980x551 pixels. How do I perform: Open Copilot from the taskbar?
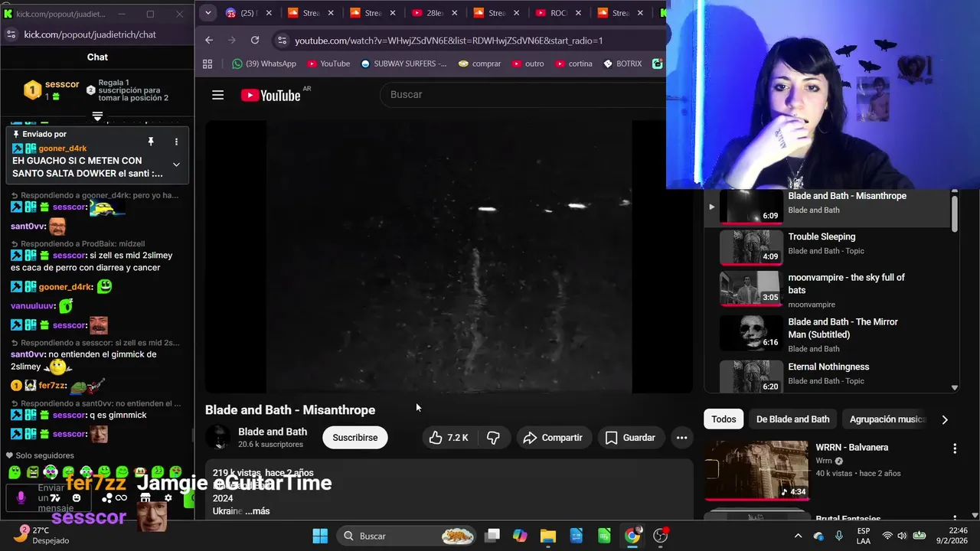(520, 536)
